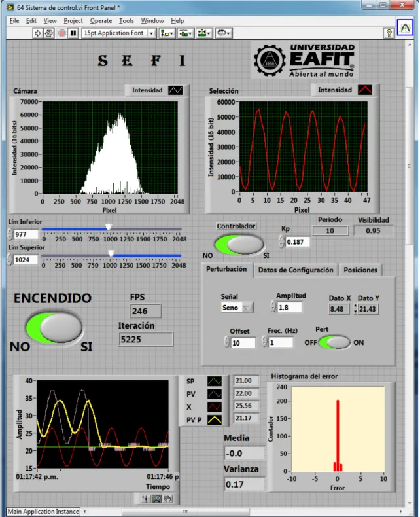Open the Reorder toolbar menu
Screen dimensions: 420x517
click(x=224, y=33)
